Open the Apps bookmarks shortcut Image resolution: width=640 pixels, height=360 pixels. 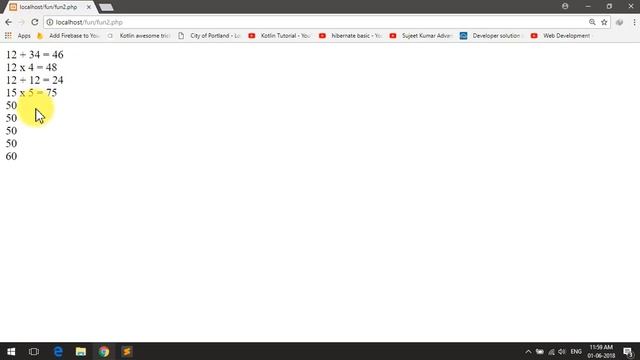point(18,36)
